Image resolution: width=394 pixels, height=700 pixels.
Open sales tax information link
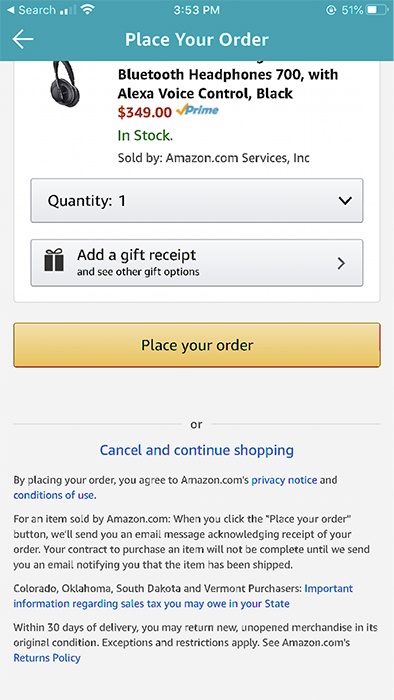pos(183,596)
